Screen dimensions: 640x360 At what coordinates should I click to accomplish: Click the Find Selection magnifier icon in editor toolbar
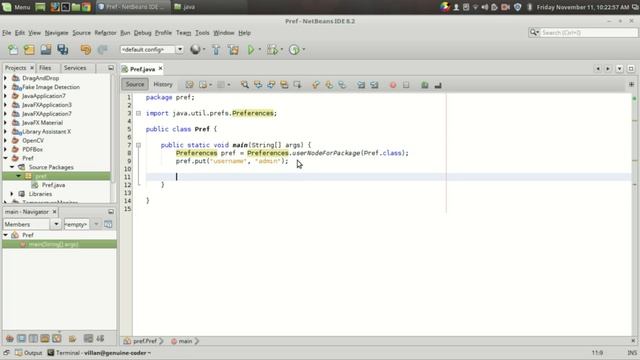244,85
